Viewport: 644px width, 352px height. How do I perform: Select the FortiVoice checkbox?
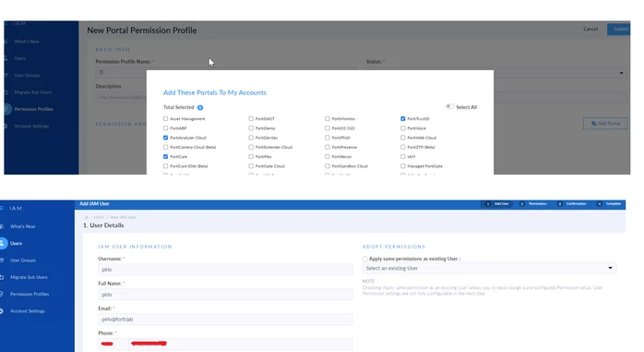(403, 128)
